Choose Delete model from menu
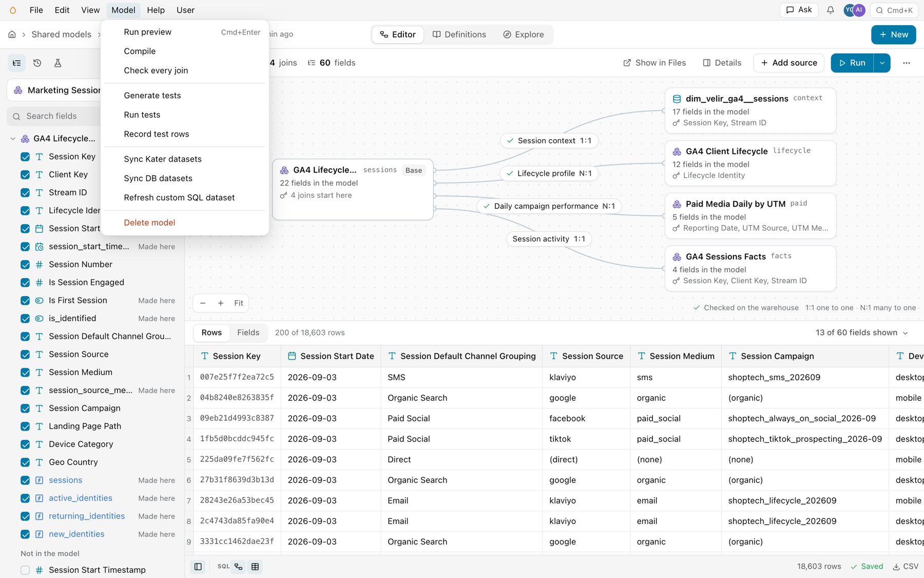The image size is (924, 578). [x=185, y=222]
